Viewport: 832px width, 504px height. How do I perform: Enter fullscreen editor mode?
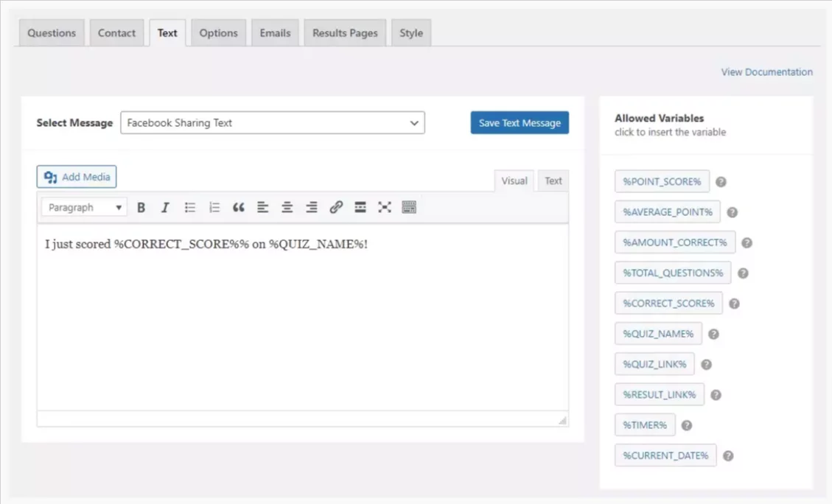(385, 208)
